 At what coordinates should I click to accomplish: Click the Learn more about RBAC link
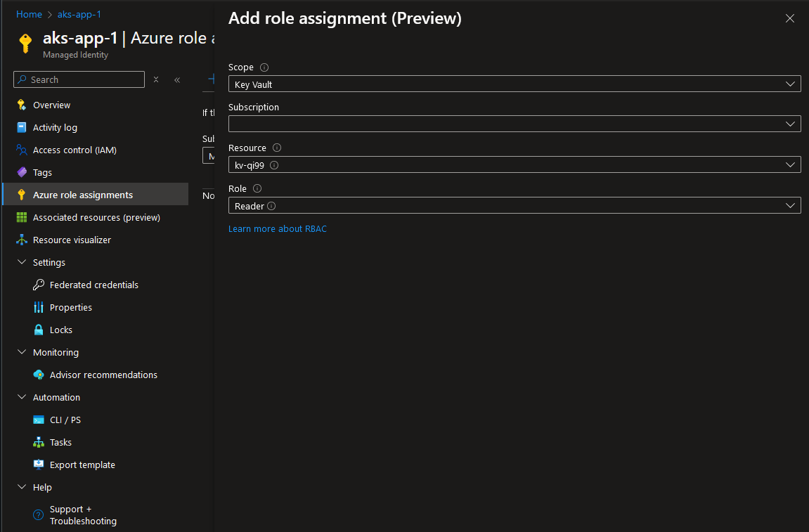pos(277,228)
